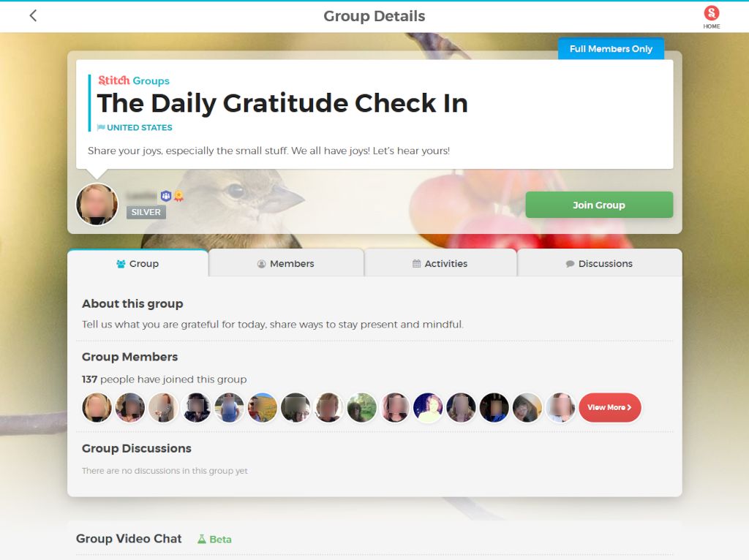
Task: Click the UNITED STATES location link
Action: [x=140, y=127]
